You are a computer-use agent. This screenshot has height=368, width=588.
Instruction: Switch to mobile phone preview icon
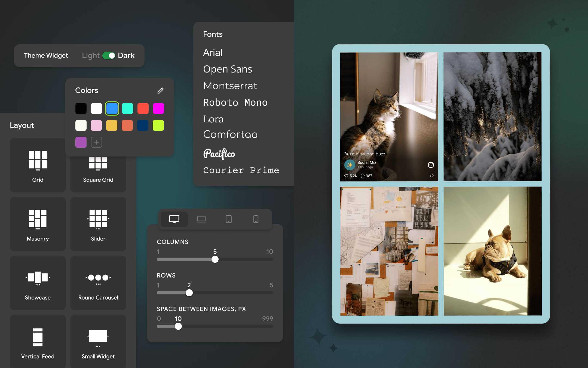255,219
